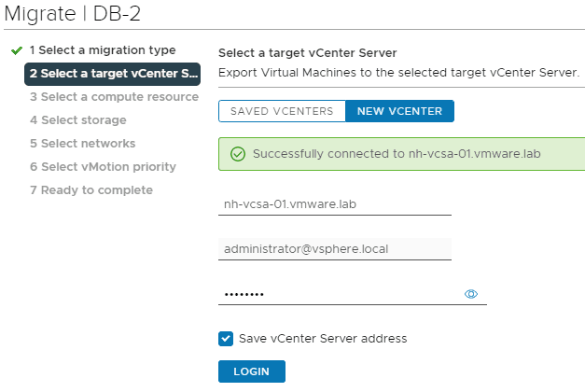
Task: Click the password visibility eye icon
Action: [471, 294]
